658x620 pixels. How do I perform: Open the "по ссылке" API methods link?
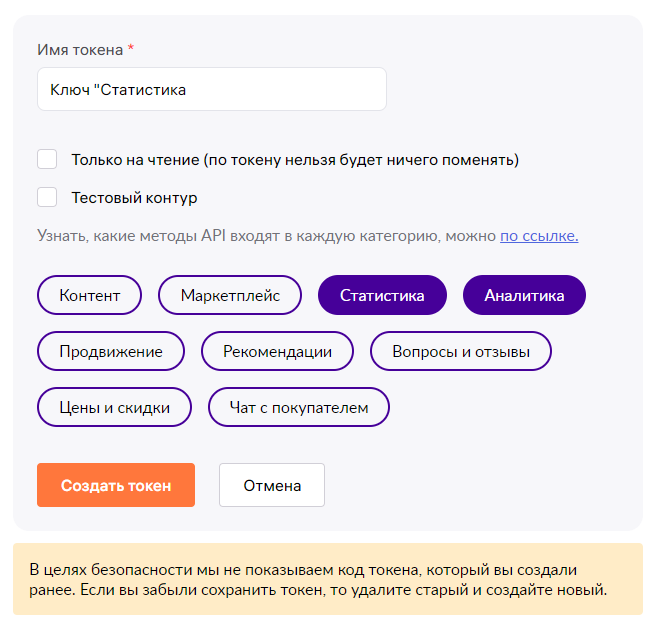click(x=539, y=236)
